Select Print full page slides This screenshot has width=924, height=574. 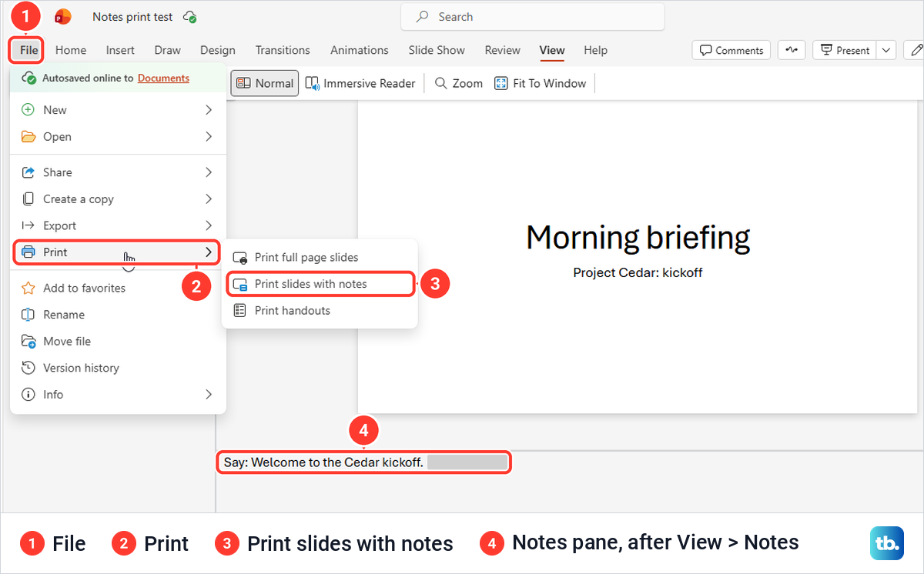pos(320,258)
